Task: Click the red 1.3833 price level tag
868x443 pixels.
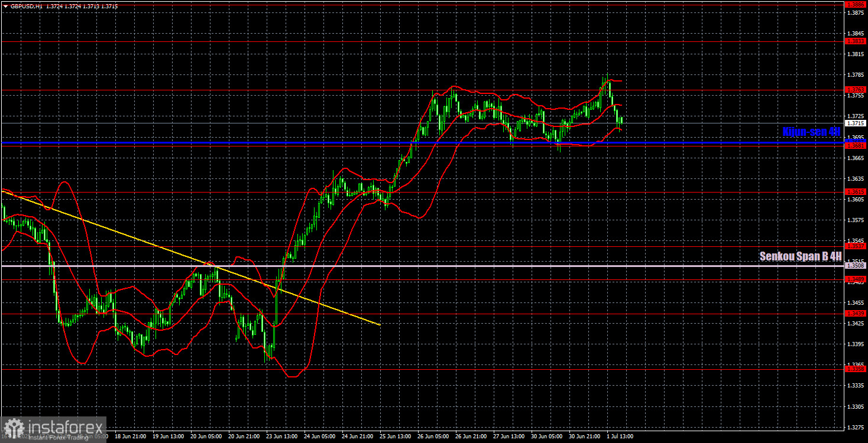Action: (856, 41)
